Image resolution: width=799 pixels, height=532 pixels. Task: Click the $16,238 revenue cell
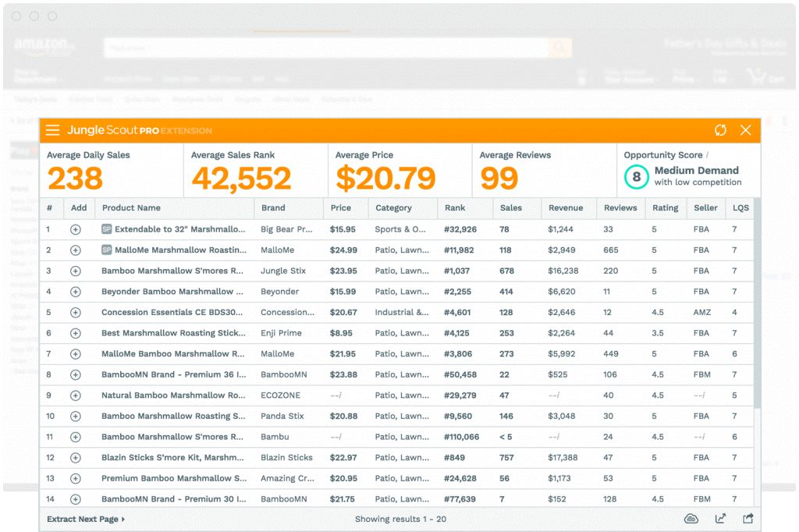(563, 271)
